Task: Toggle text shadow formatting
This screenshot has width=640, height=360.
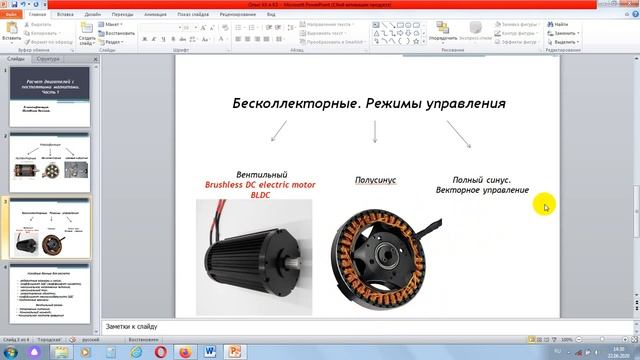Action: click(x=173, y=39)
